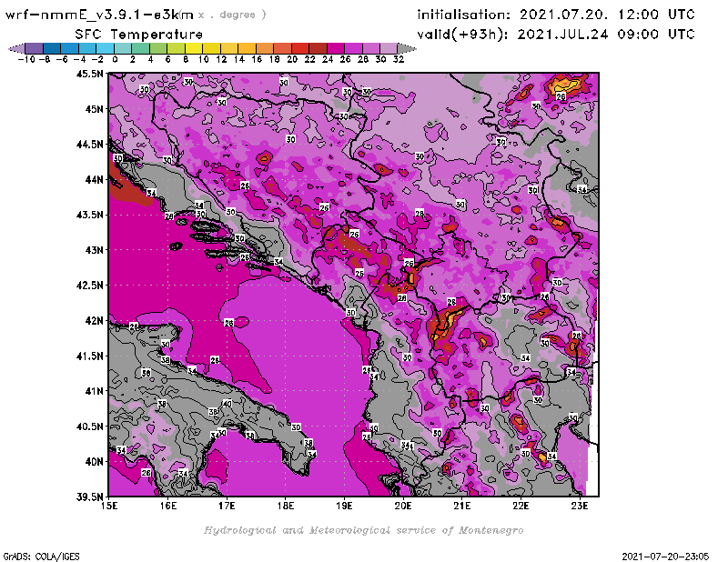This screenshot has height=562, width=728.
Task: Click the red 20 to 22 legend swatch
Action: [300, 49]
